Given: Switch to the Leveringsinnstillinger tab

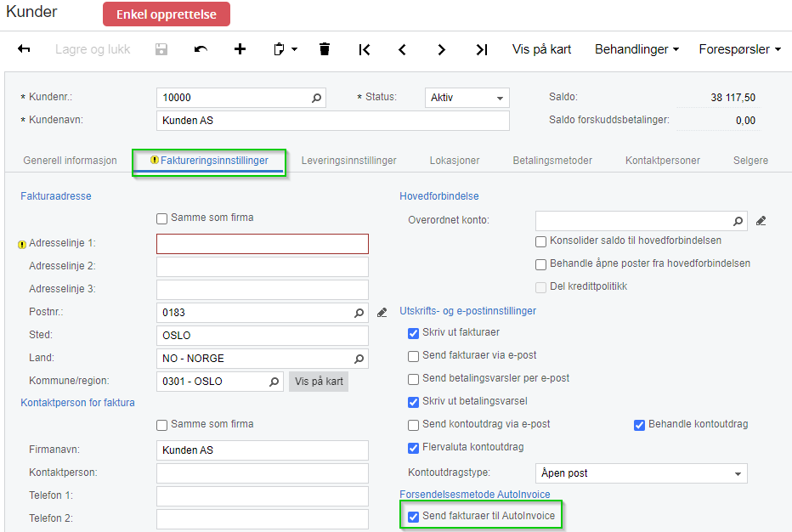Looking at the screenshot, I should coord(351,159).
